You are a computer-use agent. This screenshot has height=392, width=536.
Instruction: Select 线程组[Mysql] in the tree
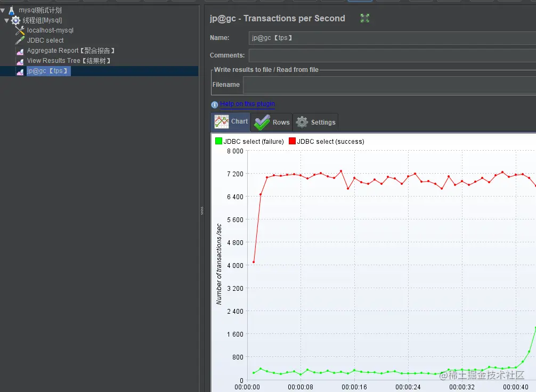pyautogui.click(x=42, y=21)
